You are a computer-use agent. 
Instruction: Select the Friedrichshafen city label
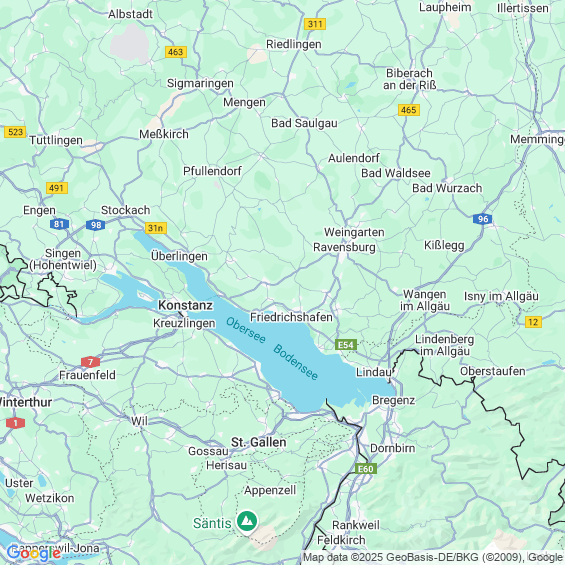point(292,317)
